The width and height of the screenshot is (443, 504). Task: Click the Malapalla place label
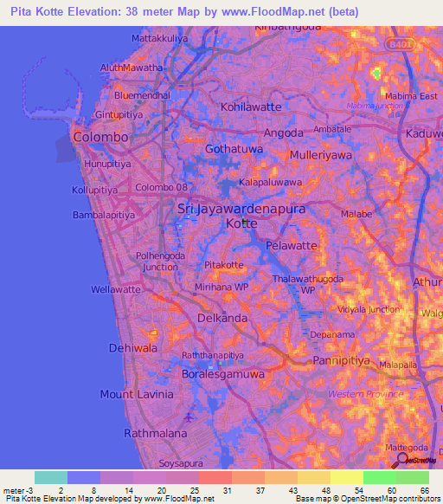pyautogui.click(x=398, y=365)
